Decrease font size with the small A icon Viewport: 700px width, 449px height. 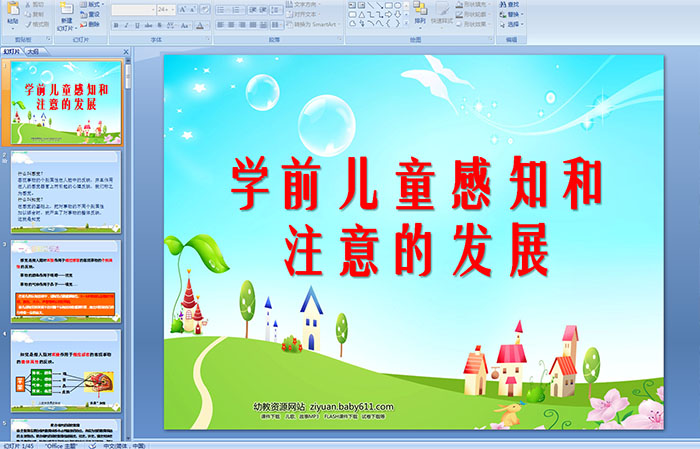point(192,9)
